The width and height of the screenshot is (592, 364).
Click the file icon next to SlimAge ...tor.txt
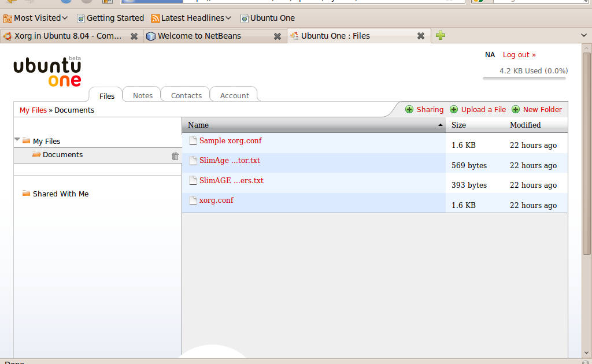[193, 160]
